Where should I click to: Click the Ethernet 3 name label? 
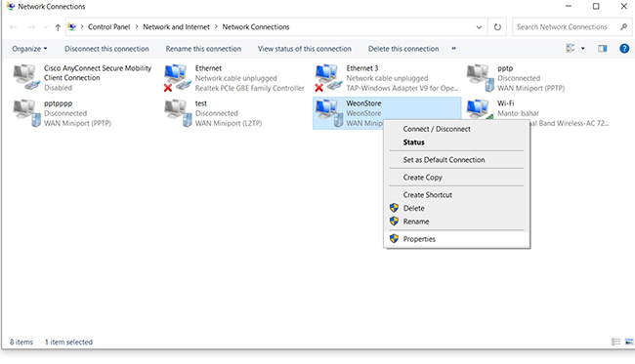pyautogui.click(x=362, y=68)
